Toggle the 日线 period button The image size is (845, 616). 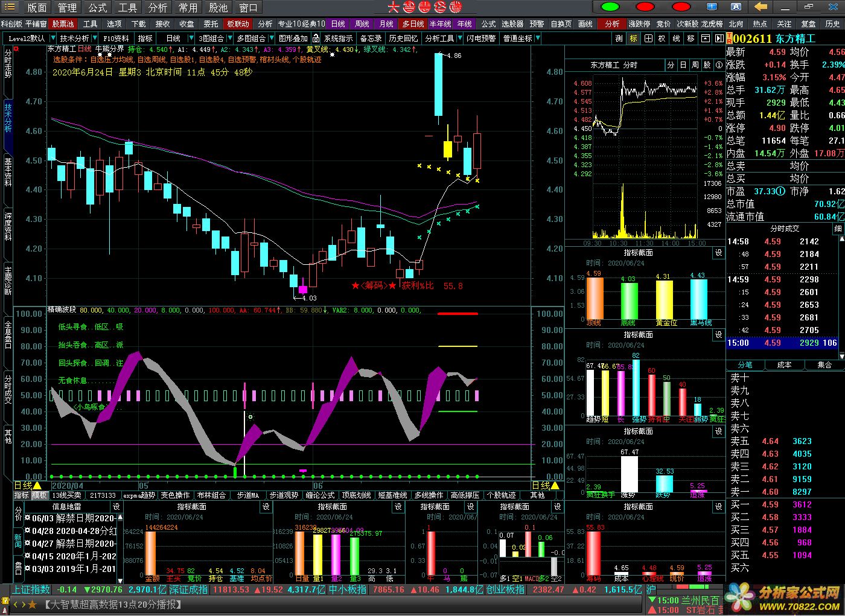click(x=338, y=24)
